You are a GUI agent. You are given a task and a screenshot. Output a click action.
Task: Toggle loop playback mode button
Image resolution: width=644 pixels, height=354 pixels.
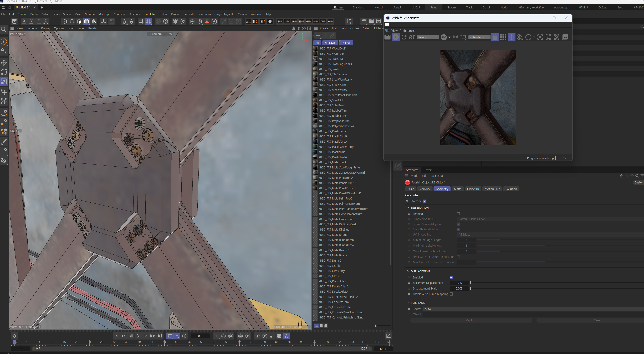click(170, 336)
